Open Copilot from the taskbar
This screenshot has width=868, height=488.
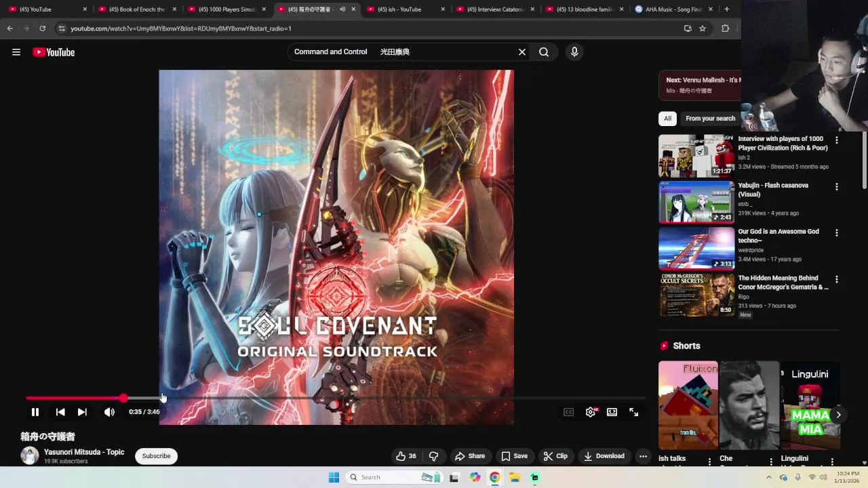click(475, 477)
